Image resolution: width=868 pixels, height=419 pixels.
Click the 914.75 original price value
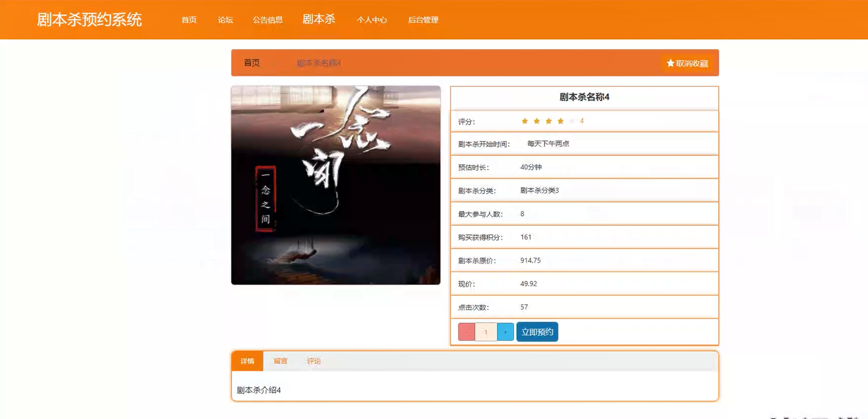pyautogui.click(x=531, y=261)
